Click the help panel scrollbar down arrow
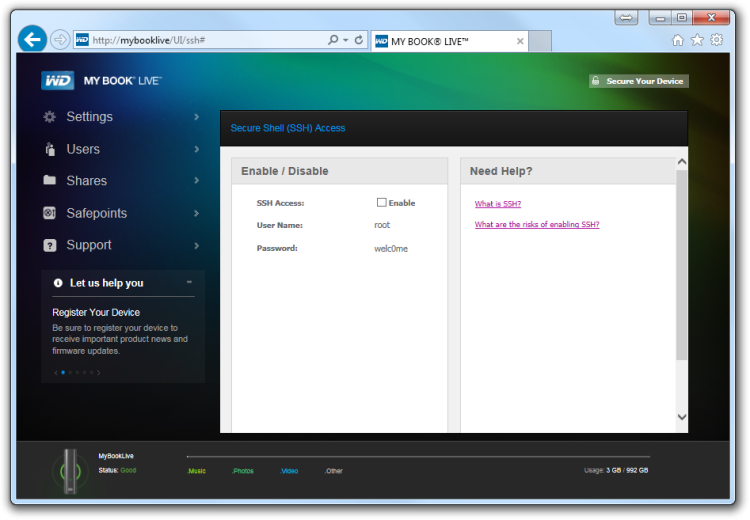Viewport: 750px width, 520px height. pyautogui.click(x=682, y=417)
